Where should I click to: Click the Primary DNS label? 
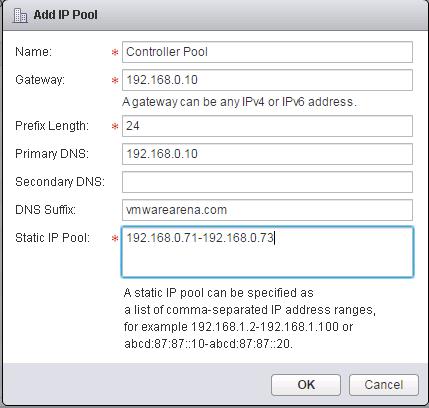click(52, 154)
